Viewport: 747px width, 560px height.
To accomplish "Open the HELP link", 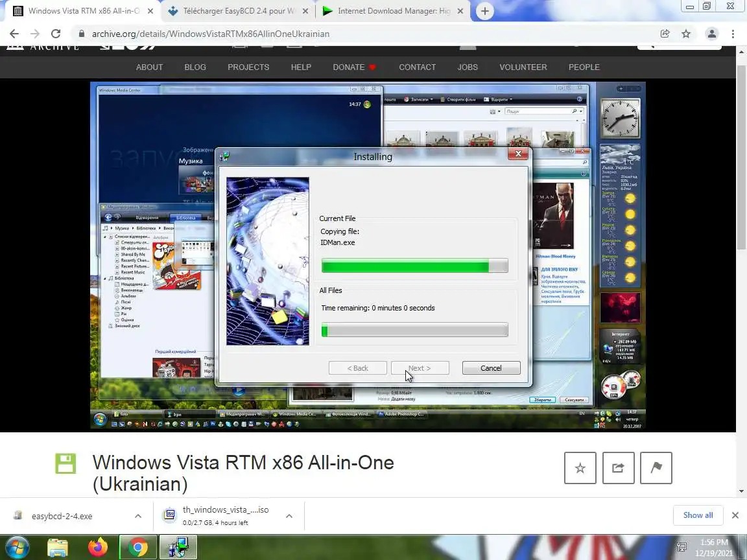I will [301, 67].
